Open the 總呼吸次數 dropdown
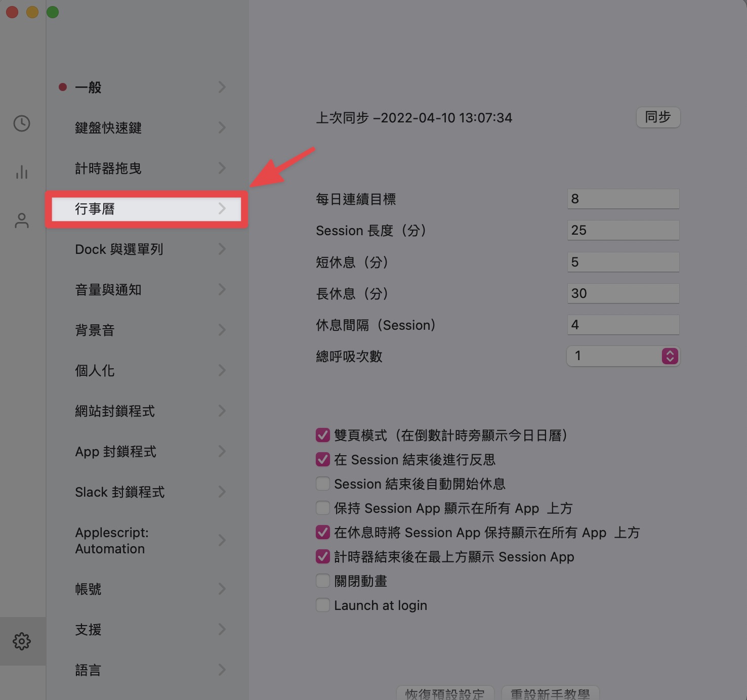 tap(623, 356)
